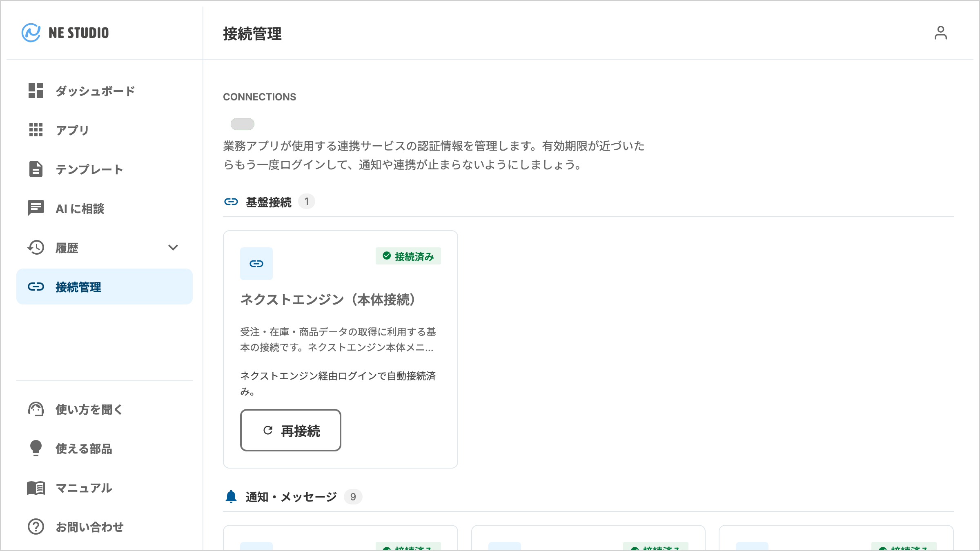Screen dimensions: 980x551
Task: Click the history clock icon beside 履歴
Action: [x=36, y=247]
